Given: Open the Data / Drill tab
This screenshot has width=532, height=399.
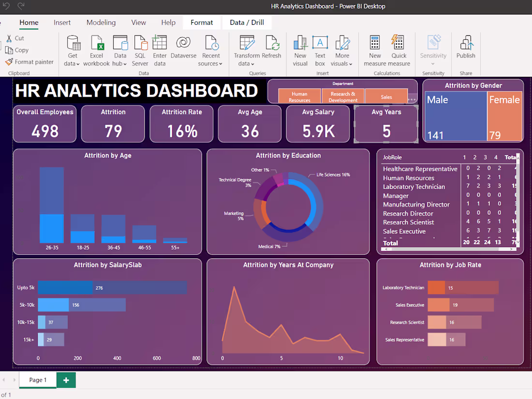Looking at the screenshot, I should tap(247, 22).
